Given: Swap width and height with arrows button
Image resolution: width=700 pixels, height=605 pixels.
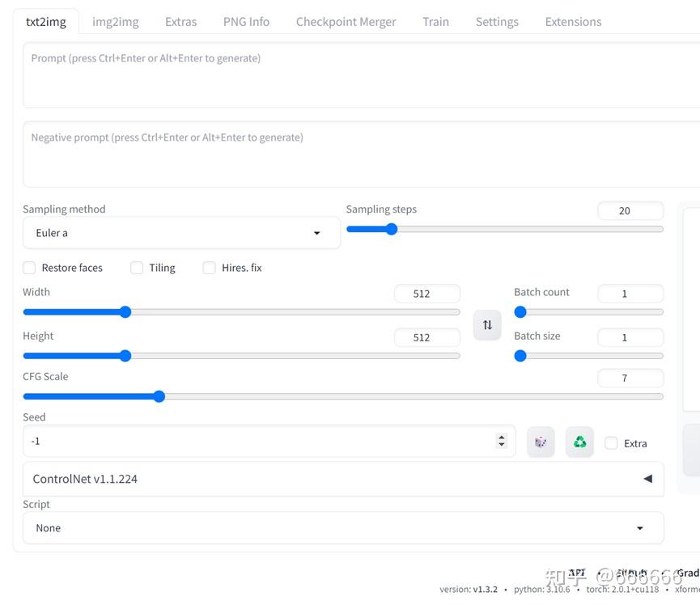Looking at the screenshot, I should coord(487,325).
